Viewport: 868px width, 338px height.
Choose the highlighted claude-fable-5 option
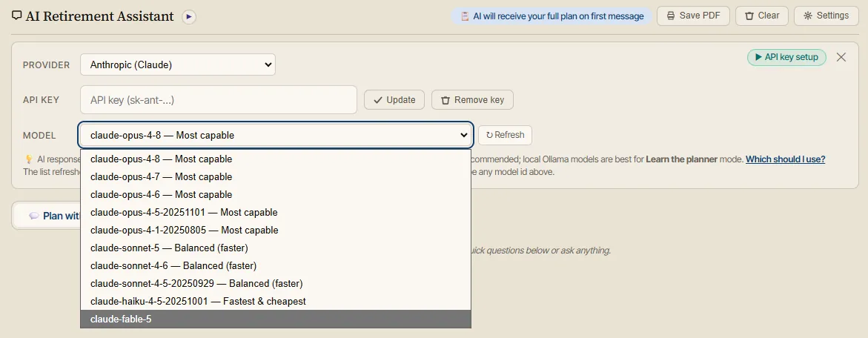(276, 319)
